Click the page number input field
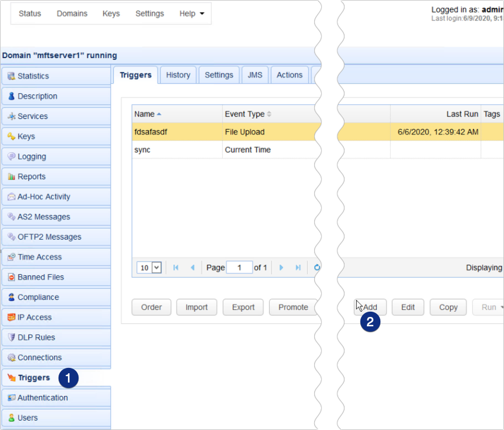504x430 pixels. [x=239, y=267]
